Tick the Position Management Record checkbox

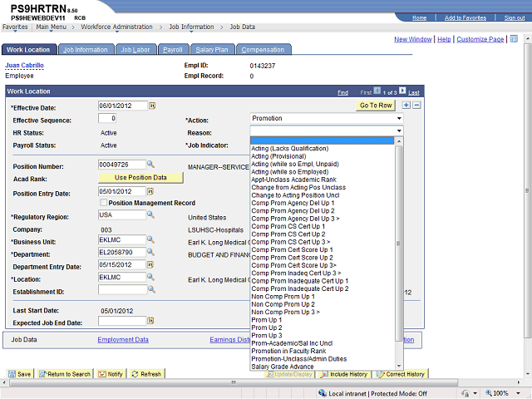(x=103, y=203)
